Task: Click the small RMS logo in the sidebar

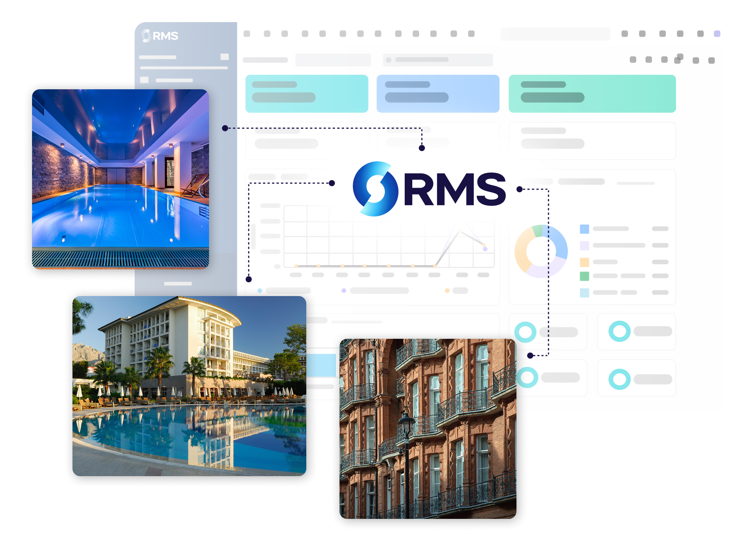Action: [x=160, y=36]
